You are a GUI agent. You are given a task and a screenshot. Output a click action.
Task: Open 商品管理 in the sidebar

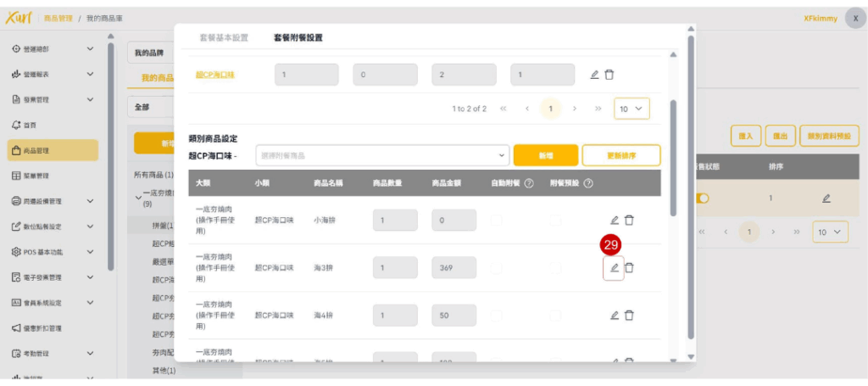point(53,150)
